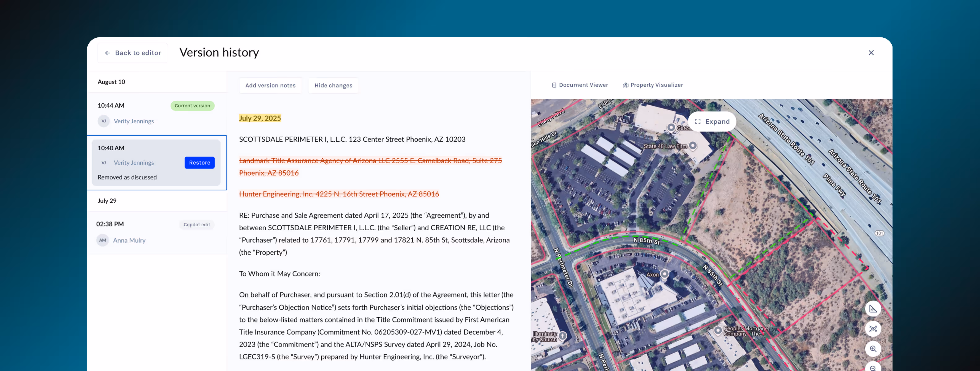Screen dimensions: 980x371
Task: Click the Illuminate City Church map marker
Action: click(562, 336)
